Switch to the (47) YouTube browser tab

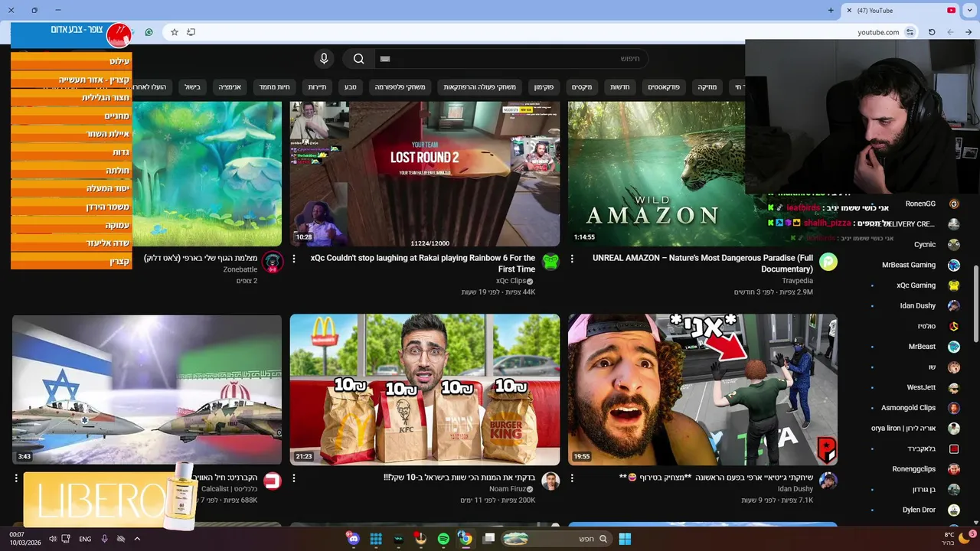[x=901, y=10]
